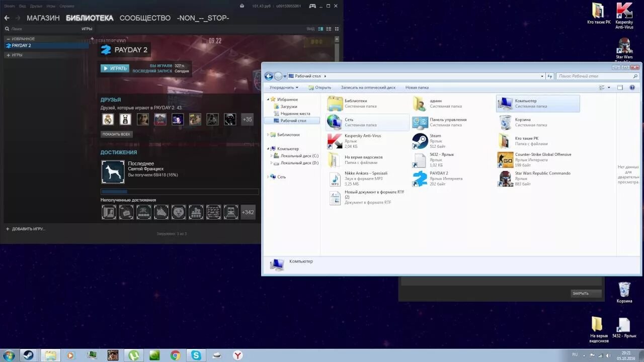Viewport: 644px width, 362px height.
Task: Open Explorer help question-mark icon
Action: click(x=632, y=87)
